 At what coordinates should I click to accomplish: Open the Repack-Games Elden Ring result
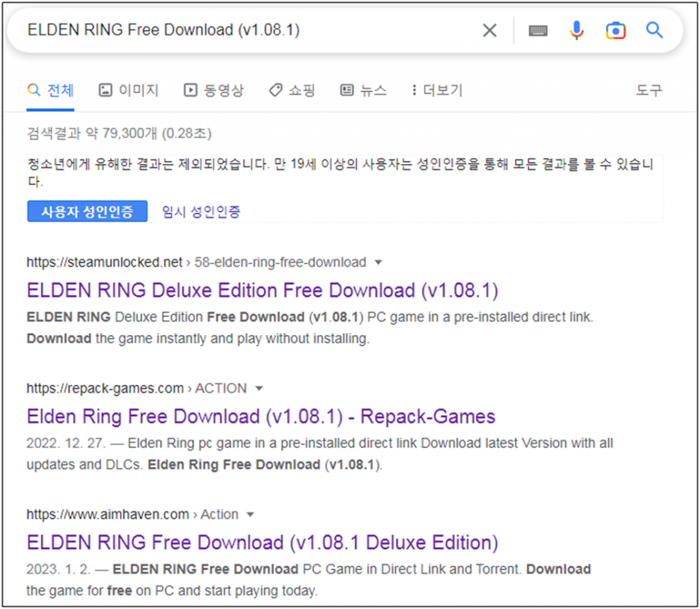(260, 416)
